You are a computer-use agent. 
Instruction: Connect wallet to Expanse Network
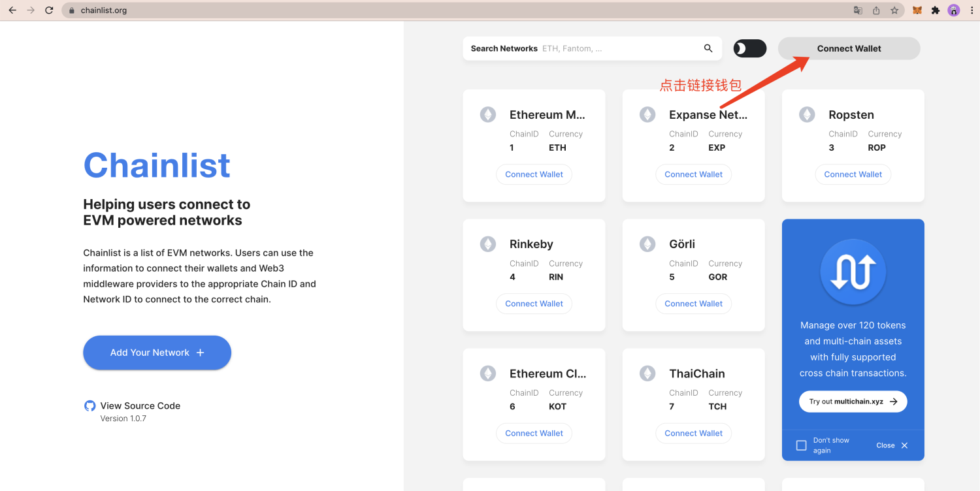[693, 174]
